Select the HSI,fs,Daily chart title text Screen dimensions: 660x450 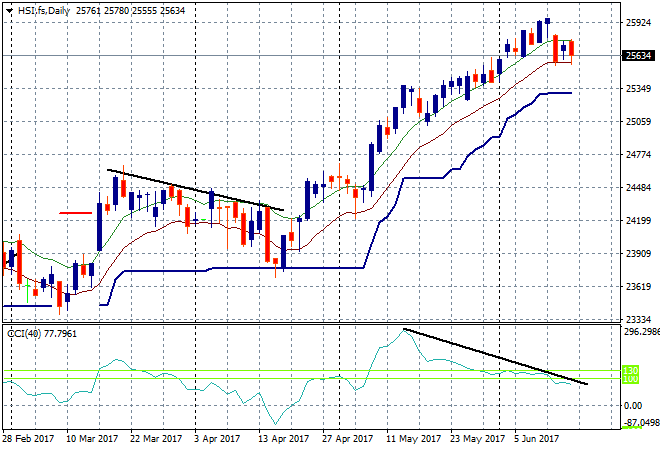pyautogui.click(x=44, y=11)
